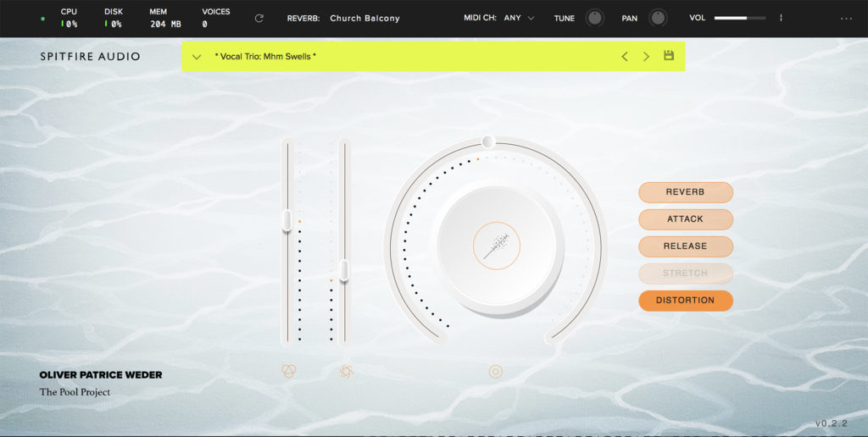Screen dimensions: 868x437
Task: Click the dynamics icon below second slider
Action: click(346, 371)
